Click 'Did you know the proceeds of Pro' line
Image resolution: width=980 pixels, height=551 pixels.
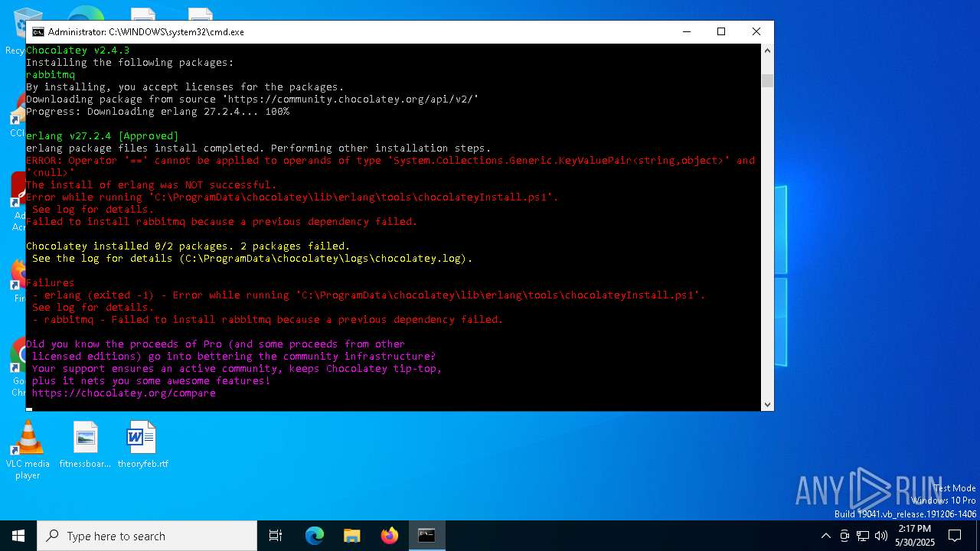click(x=216, y=344)
